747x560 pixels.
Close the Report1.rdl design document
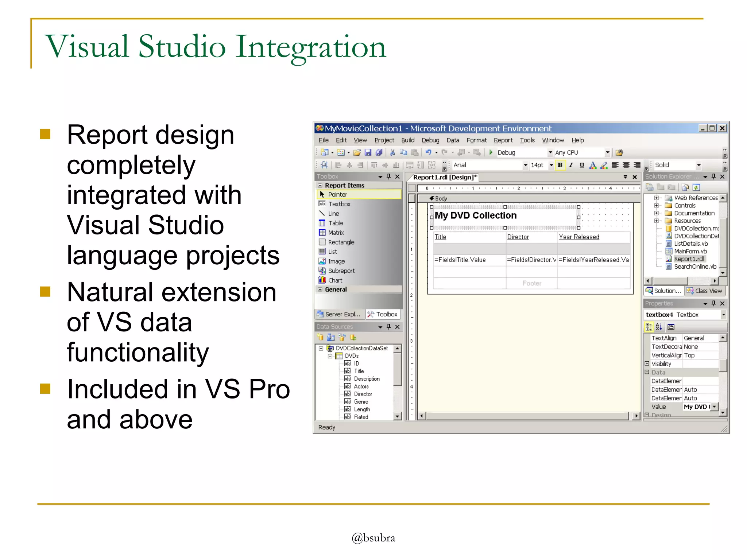pyautogui.click(x=635, y=177)
